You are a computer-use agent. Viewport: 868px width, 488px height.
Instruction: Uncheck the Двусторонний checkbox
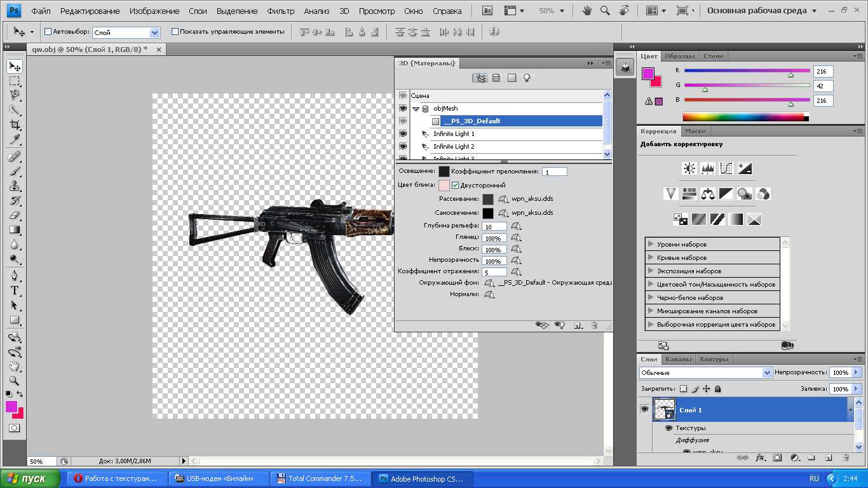tap(455, 186)
